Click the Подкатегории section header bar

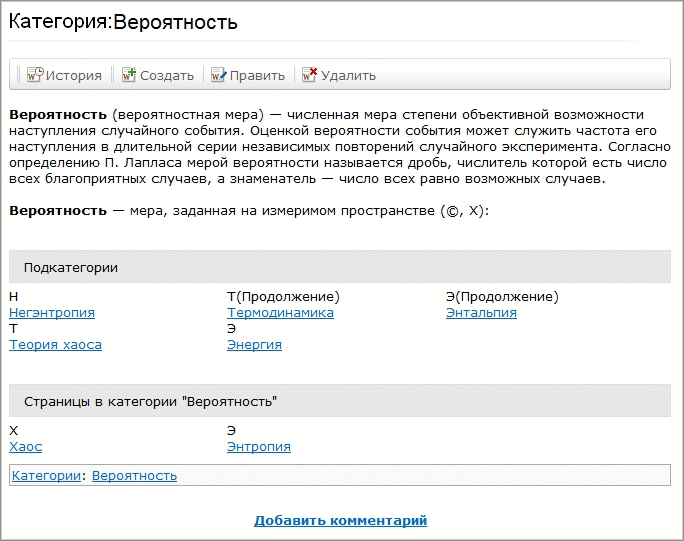pos(340,267)
